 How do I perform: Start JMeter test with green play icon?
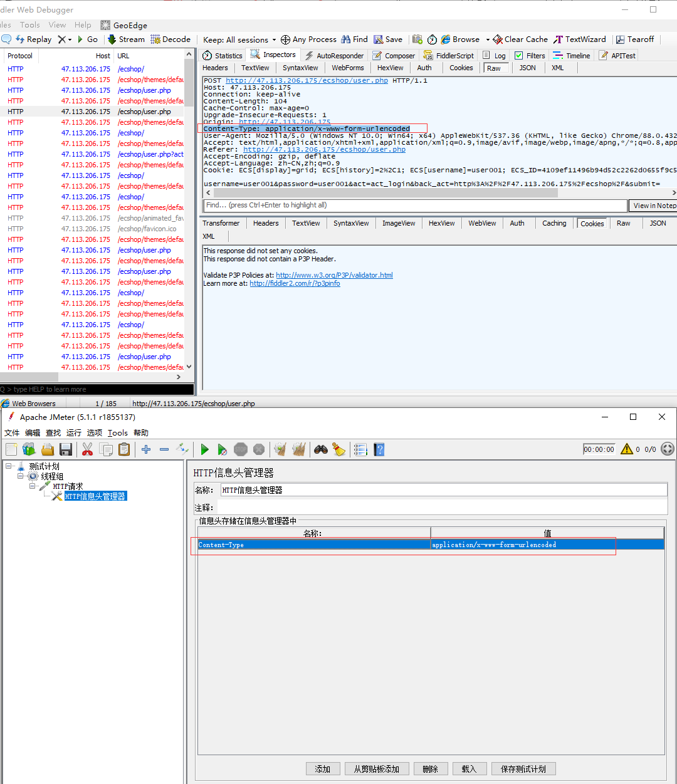[x=204, y=449]
